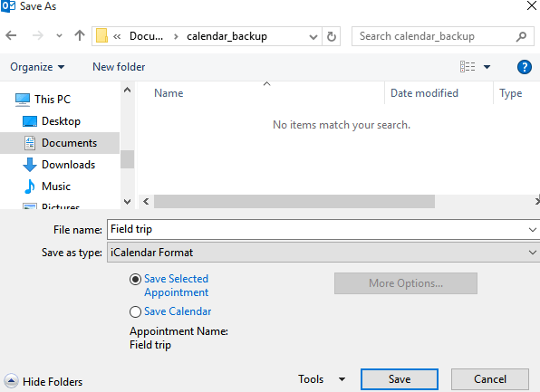Open Help with the question mark icon

click(x=525, y=67)
